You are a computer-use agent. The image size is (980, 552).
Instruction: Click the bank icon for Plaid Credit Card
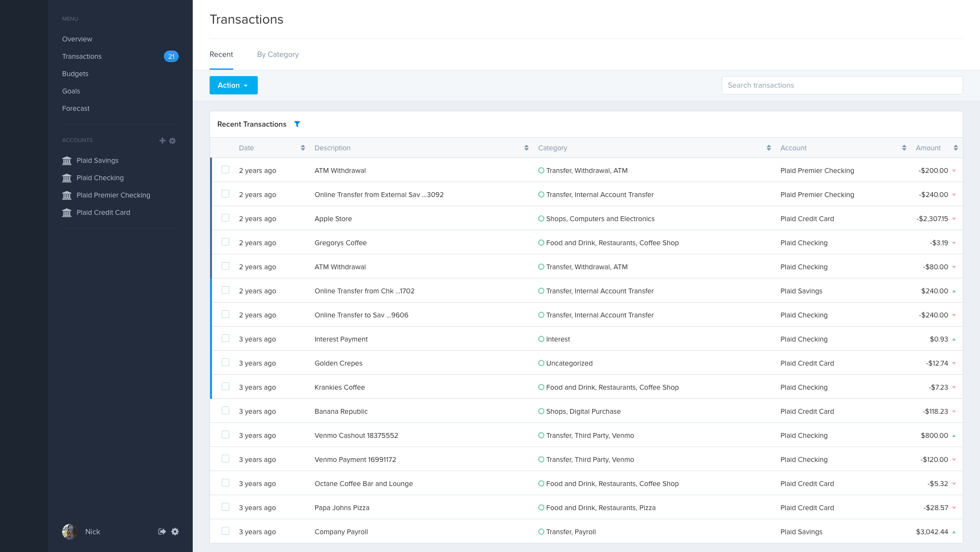click(x=67, y=212)
